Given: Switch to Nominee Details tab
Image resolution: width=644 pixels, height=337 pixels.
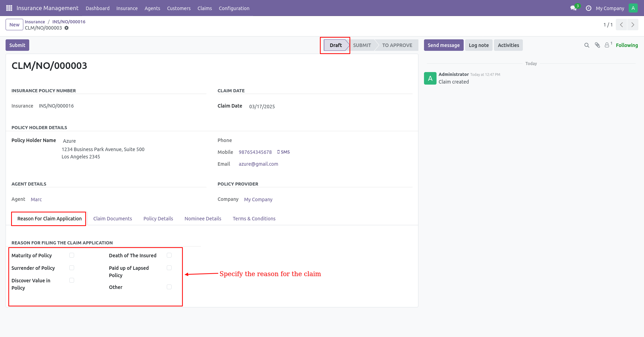Looking at the screenshot, I should [x=203, y=219].
